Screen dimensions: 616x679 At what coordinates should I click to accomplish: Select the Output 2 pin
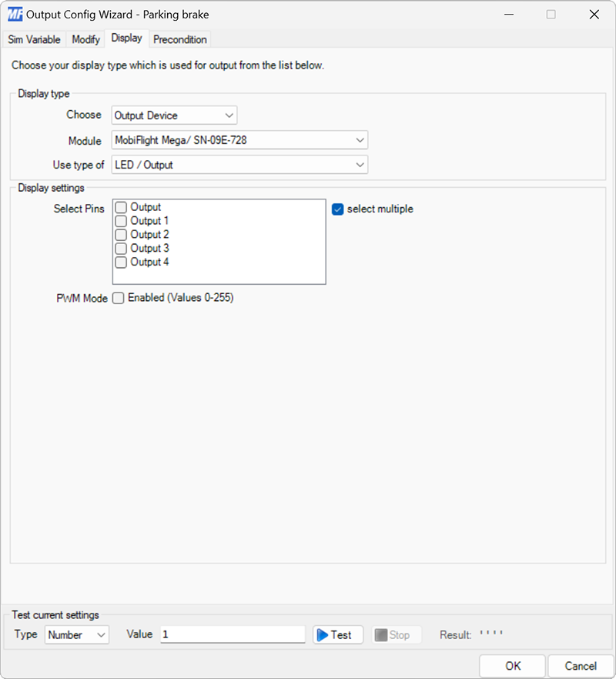coord(120,234)
